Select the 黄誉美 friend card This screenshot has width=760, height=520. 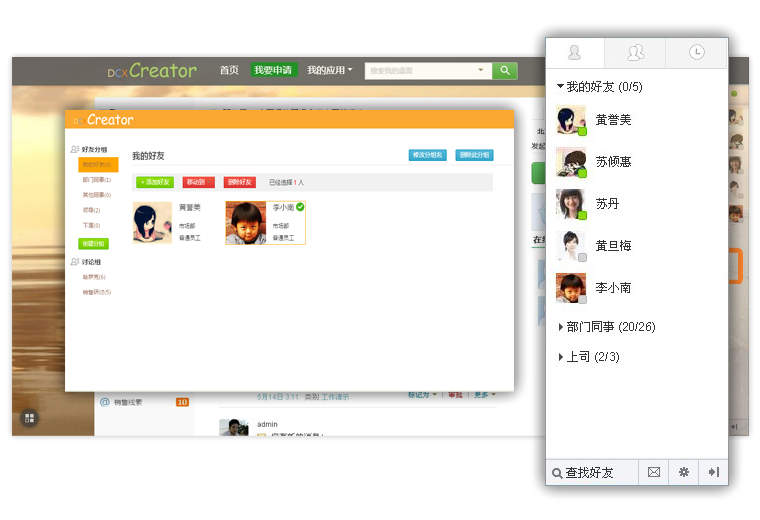[x=168, y=222]
